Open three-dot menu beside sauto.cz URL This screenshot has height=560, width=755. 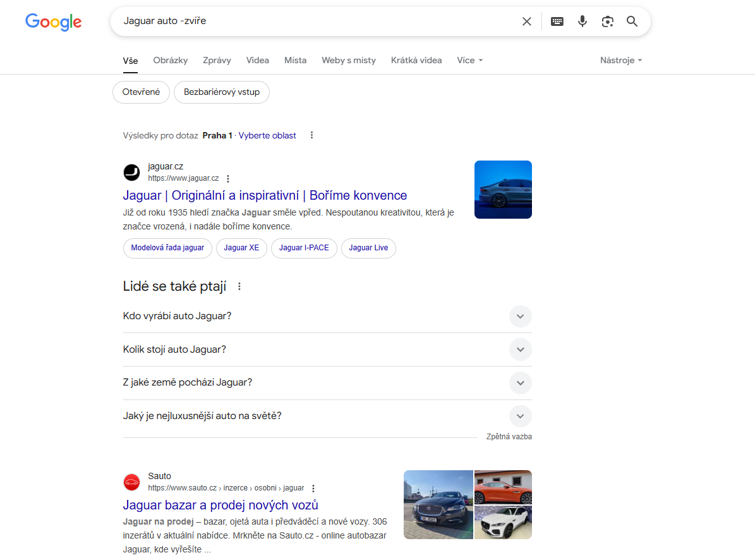(313, 488)
